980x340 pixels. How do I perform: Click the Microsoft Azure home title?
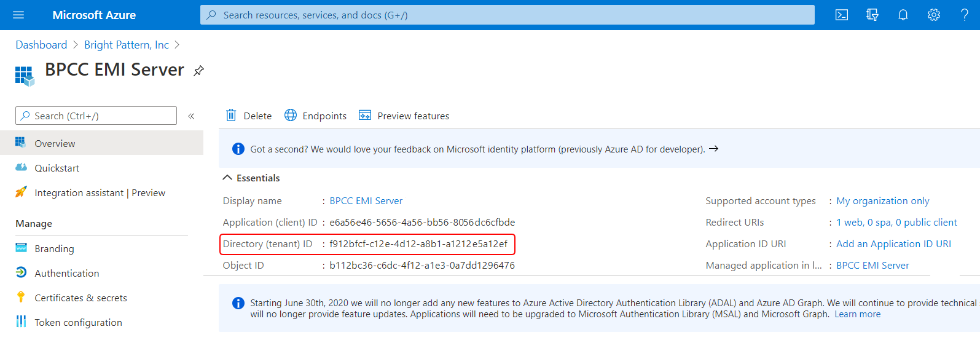[x=94, y=15]
